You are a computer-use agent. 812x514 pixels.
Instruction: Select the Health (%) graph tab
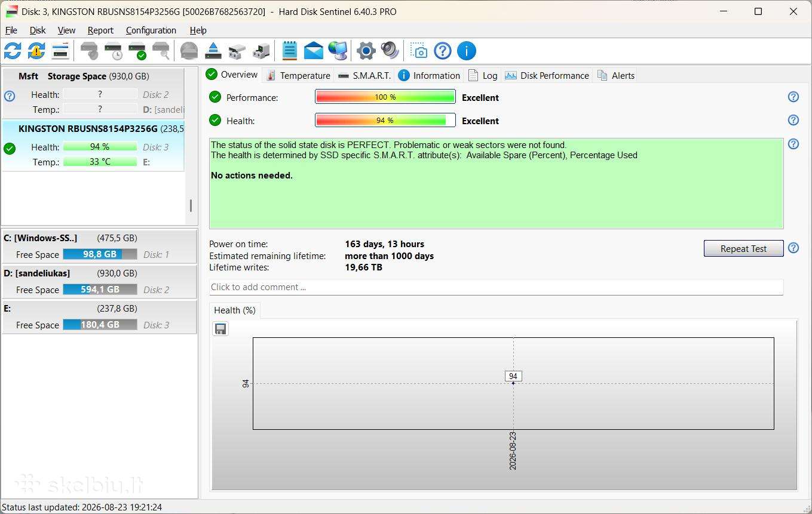(235, 310)
